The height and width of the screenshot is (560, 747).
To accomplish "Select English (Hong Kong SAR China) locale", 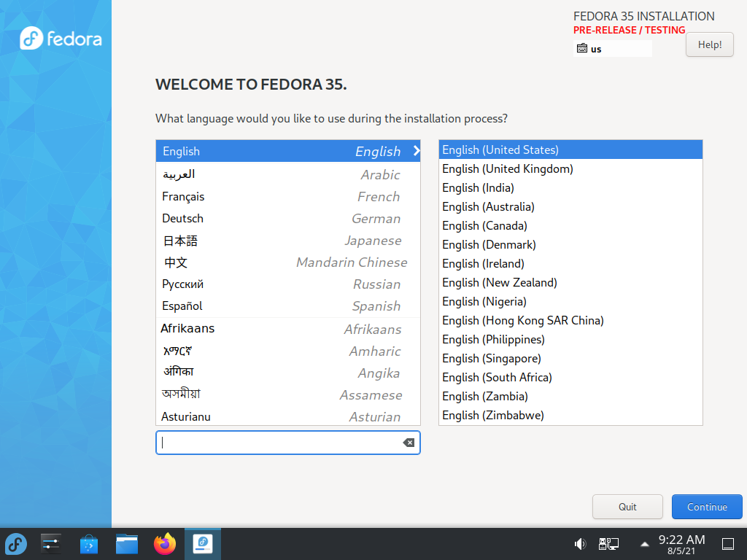I will pyautogui.click(x=570, y=321).
